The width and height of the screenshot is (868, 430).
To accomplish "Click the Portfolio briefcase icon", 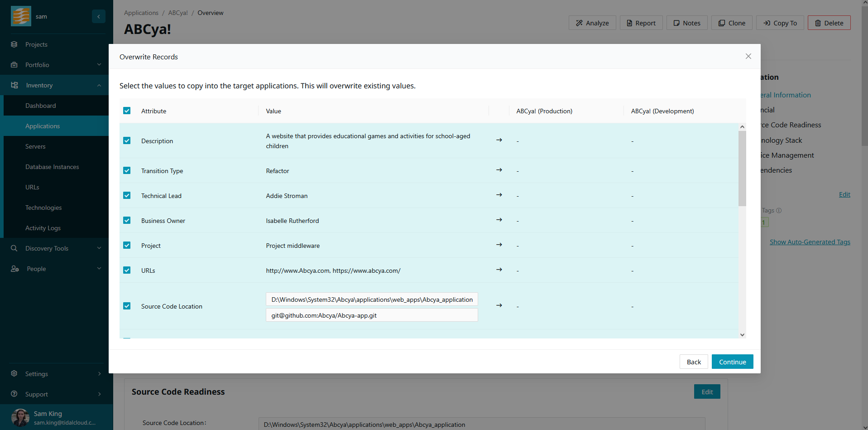I will (14, 65).
